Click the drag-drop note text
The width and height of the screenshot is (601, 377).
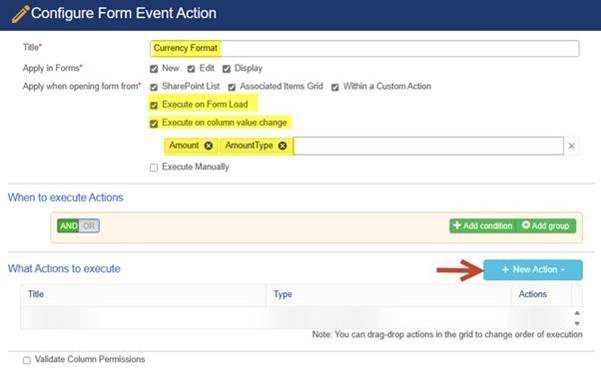point(447,334)
